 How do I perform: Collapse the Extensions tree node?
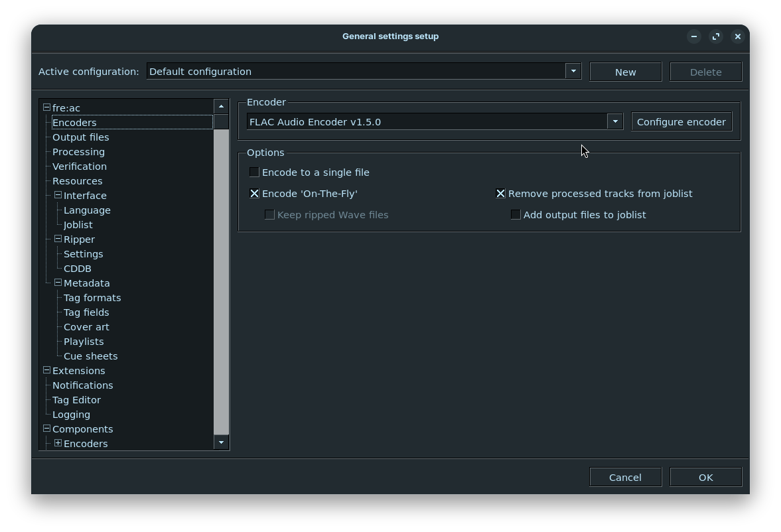tap(46, 370)
